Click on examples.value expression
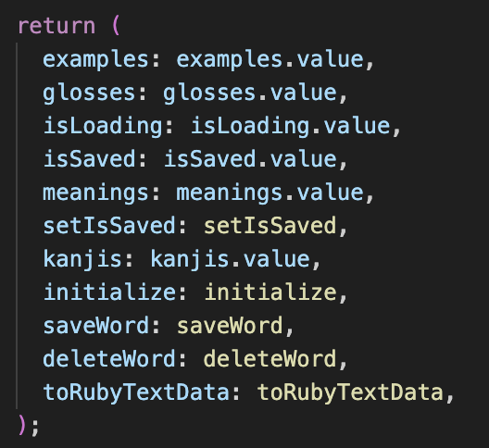This screenshot has width=489, height=448. [270, 60]
